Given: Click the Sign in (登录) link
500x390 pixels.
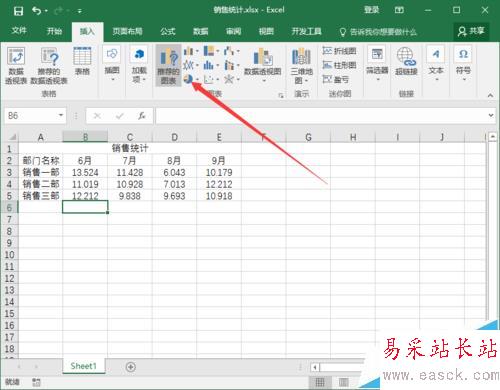Looking at the screenshot, I should click(371, 10).
